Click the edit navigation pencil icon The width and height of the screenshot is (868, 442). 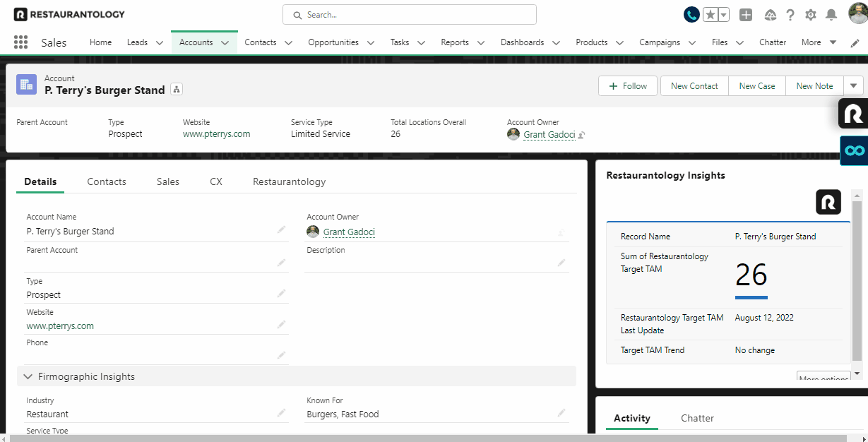[x=855, y=42]
